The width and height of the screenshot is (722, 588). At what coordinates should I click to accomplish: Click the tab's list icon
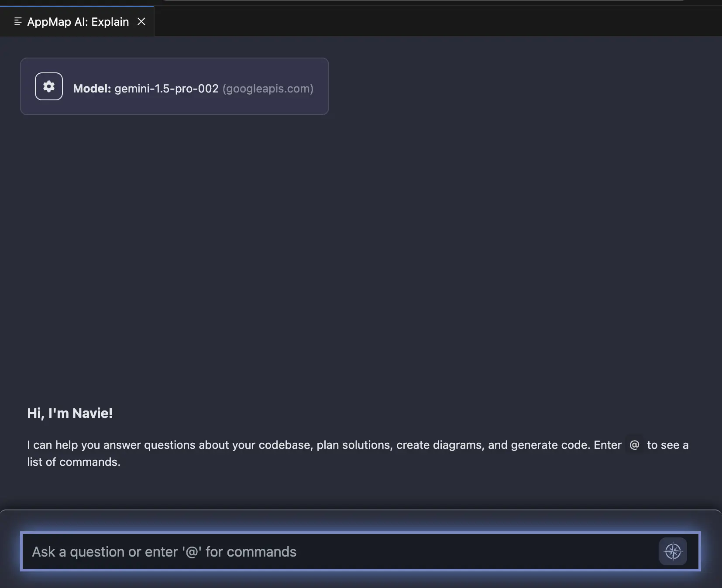18,21
